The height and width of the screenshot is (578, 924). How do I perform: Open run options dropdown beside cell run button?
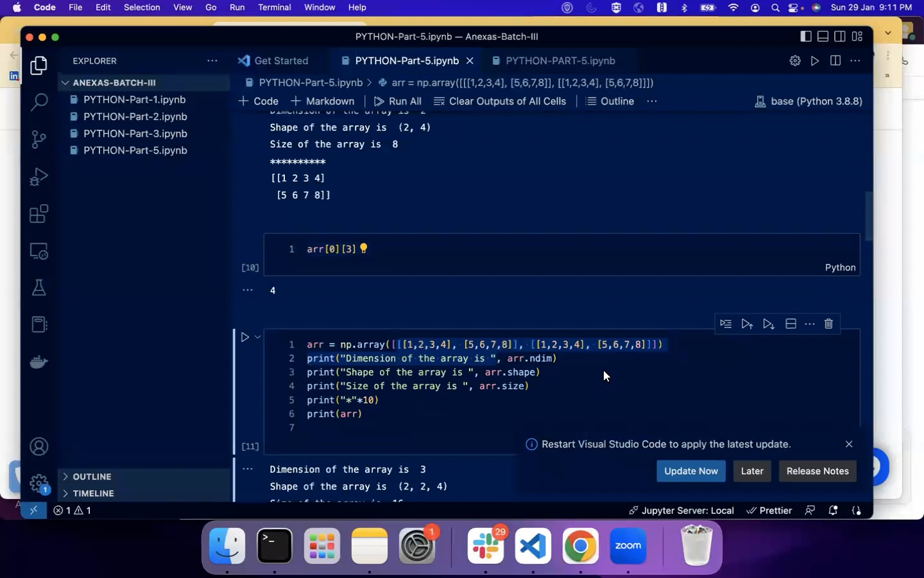(x=257, y=337)
